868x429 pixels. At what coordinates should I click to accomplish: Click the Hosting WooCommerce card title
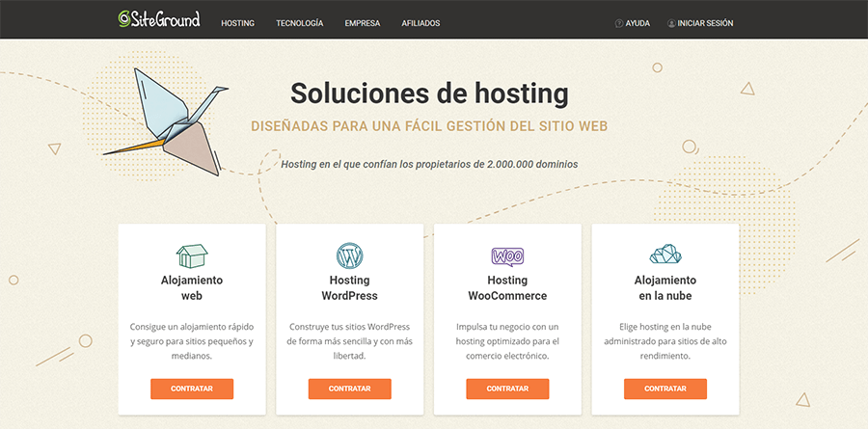[x=507, y=288]
